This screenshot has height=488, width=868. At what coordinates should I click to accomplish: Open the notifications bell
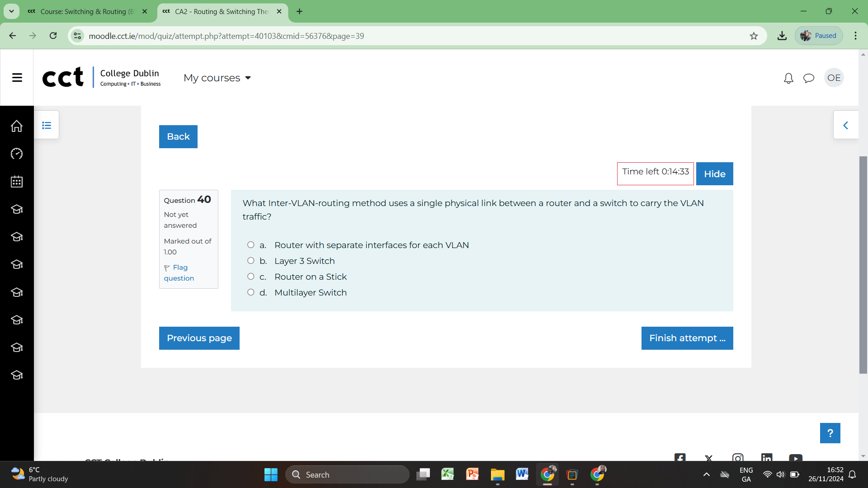788,78
